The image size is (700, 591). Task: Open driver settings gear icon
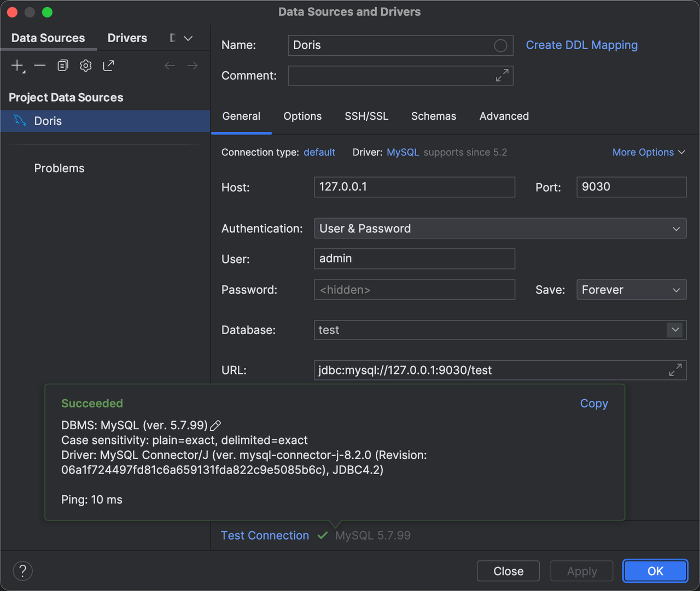(x=86, y=66)
